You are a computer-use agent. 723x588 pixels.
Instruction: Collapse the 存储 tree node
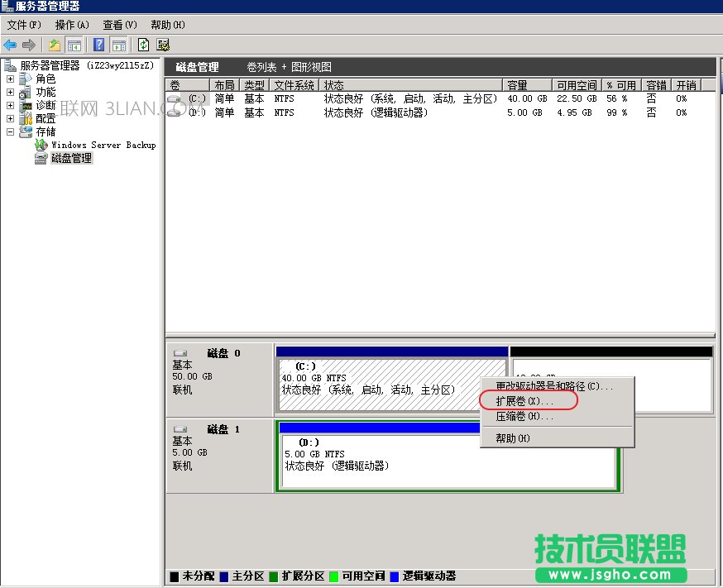(x=9, y=131)
